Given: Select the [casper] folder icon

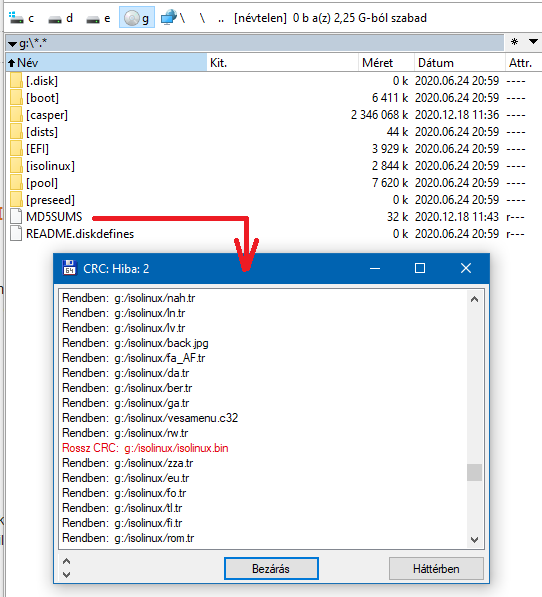Looking at the screenshot, I should tap(16, 115).
